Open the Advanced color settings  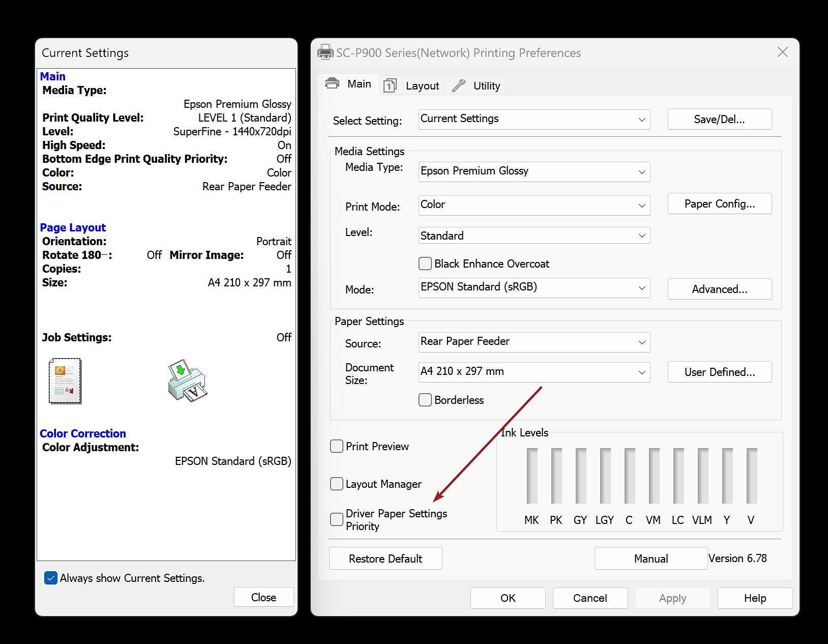719,289
